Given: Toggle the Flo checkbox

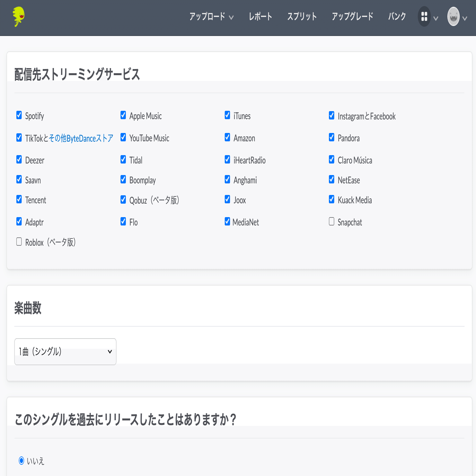Looking at the screenshot, I should [123, 221].
